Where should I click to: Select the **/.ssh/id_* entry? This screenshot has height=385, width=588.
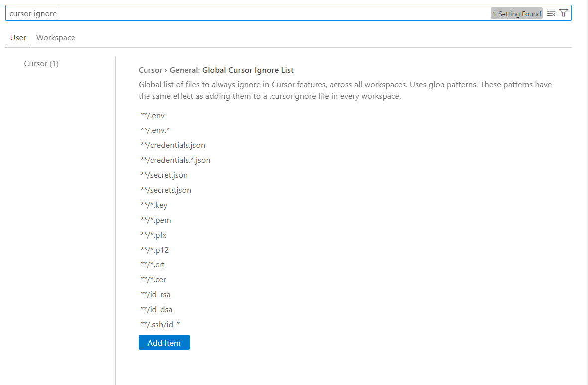(x=160, y=325)
